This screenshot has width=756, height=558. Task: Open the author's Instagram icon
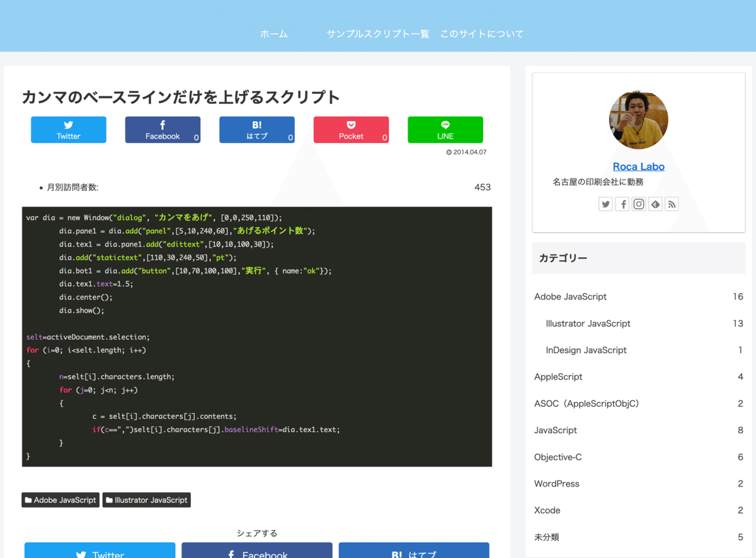click(x=638, y=204)
